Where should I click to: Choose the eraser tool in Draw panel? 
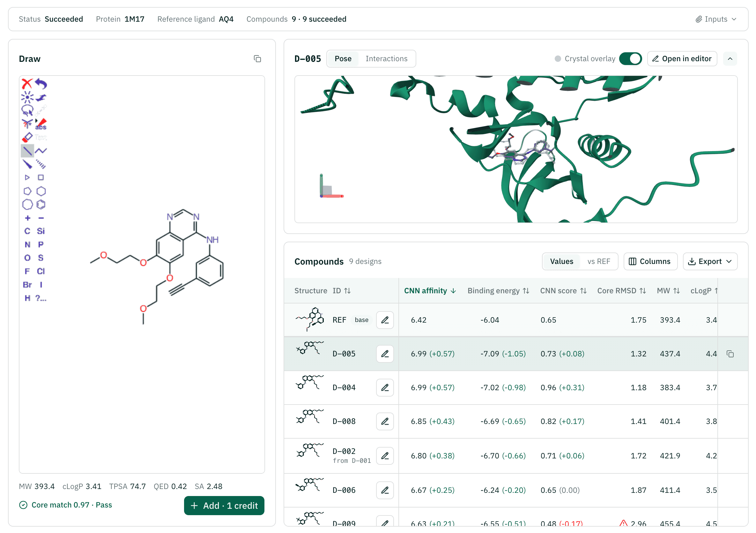tap(27, 137)
